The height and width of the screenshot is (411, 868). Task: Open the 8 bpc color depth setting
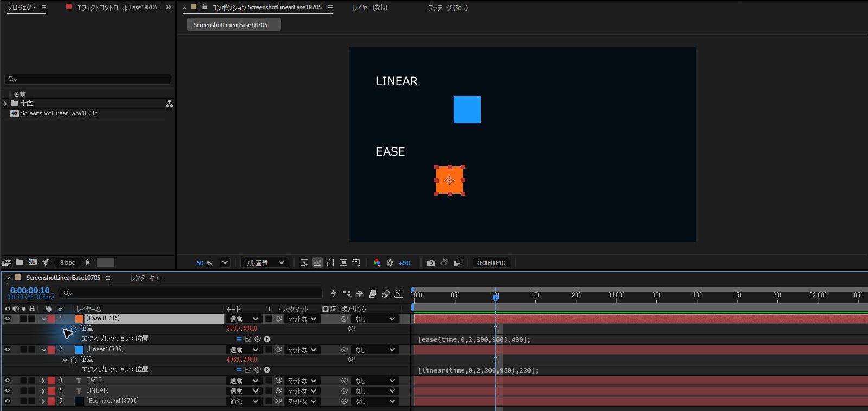tap(67, 262)
